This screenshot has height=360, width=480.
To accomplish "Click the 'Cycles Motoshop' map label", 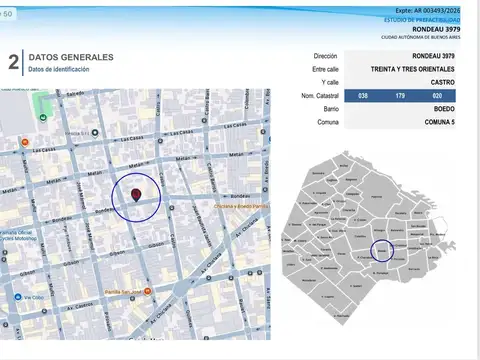I will click(x=18, y=238).
